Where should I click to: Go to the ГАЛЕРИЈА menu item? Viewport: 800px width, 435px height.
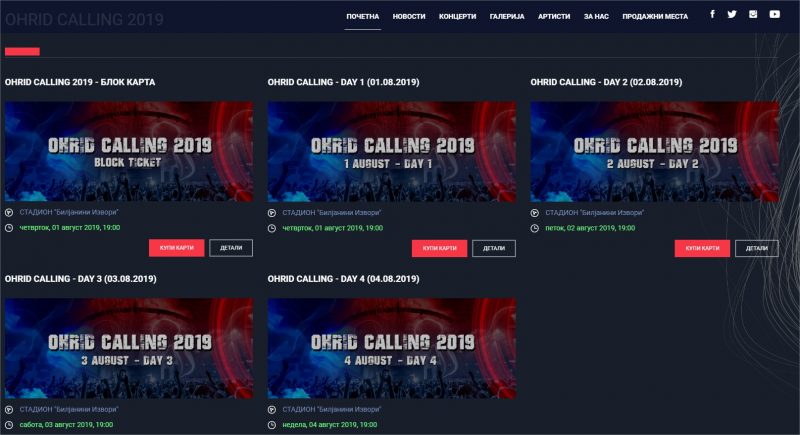pos(507,16)
